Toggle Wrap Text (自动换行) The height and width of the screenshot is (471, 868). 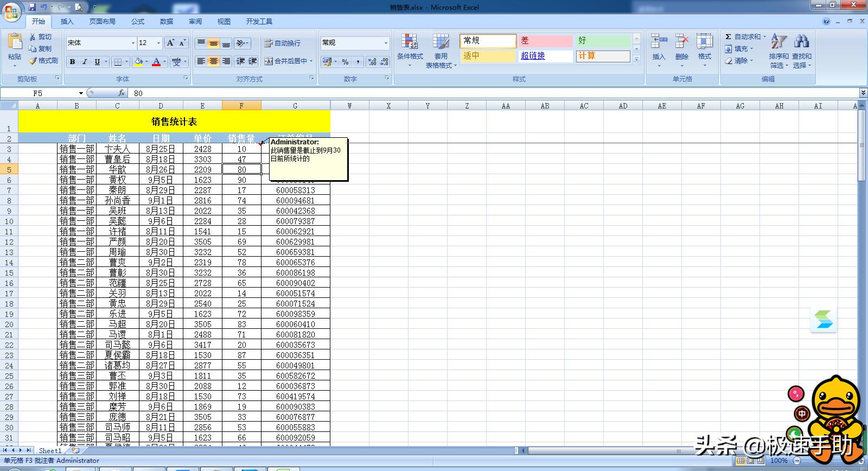click(x=282, y=43)
